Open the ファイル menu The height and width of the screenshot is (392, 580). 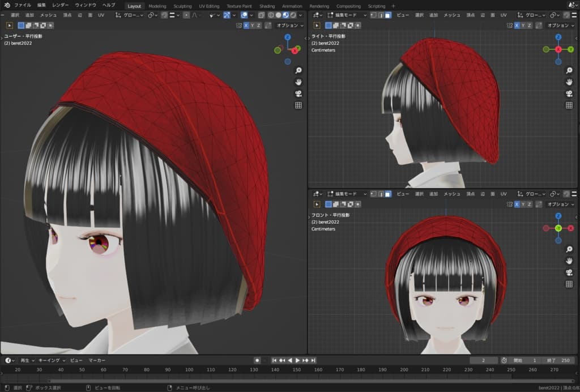[x=23, y=5]
